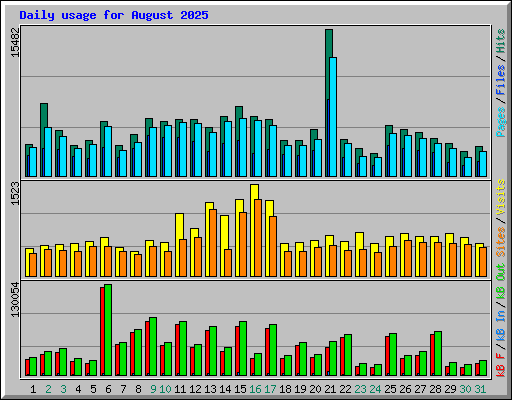Select green weekend day label 30
Screen dimensions: 512x400
pyautogui.click(x=465, y=389)
